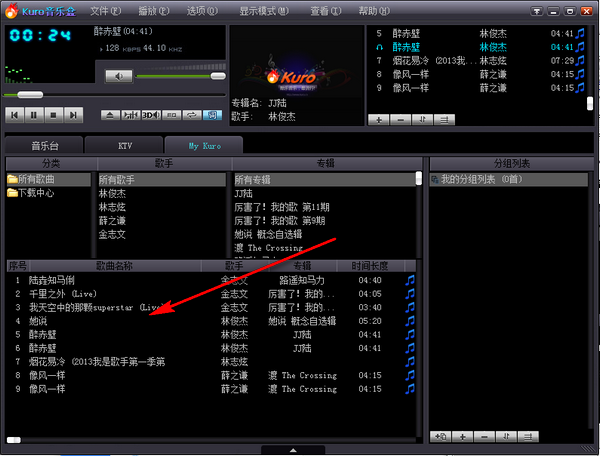Click the song list horizontal scrollbar thumb
The width and height of the screenshot is (600, 456).
click(x=14, y=440)
